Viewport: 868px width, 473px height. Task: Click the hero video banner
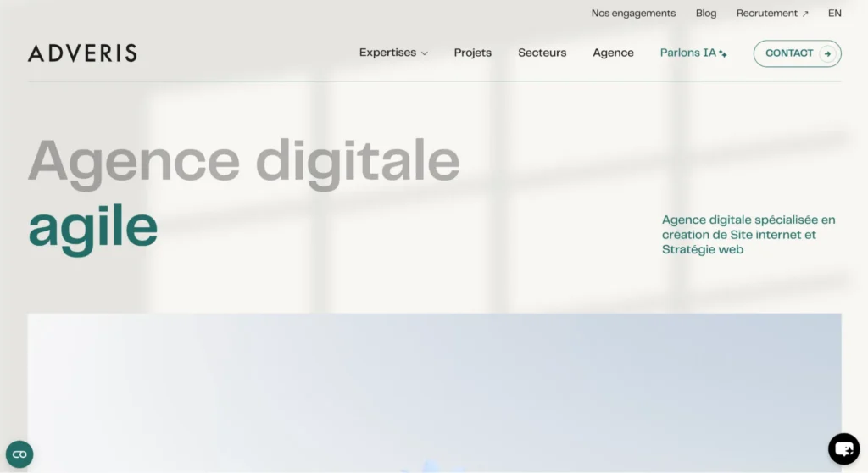[435, 392]
